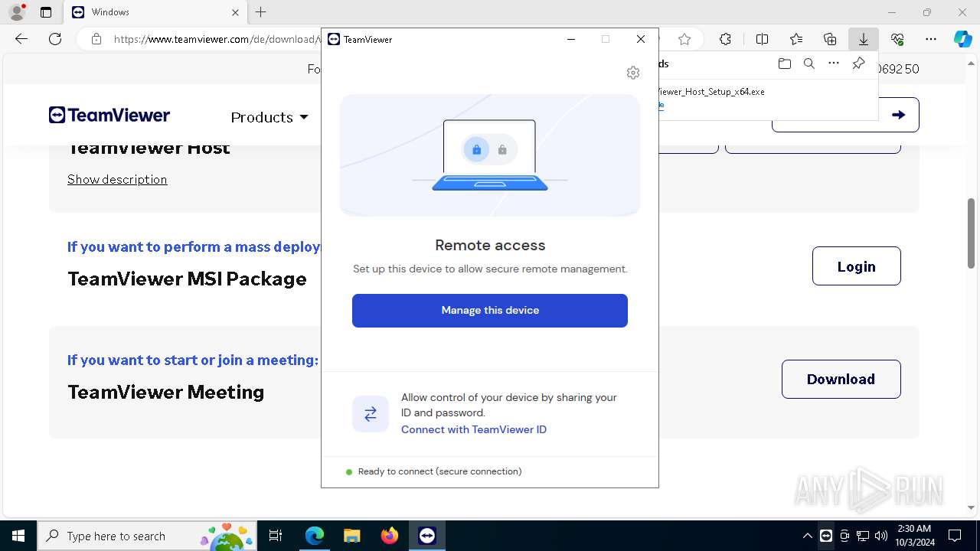The image size is (980, 551).
Task: Open Microsoft Edge from taskbar
Action: [x=315, y=536]
